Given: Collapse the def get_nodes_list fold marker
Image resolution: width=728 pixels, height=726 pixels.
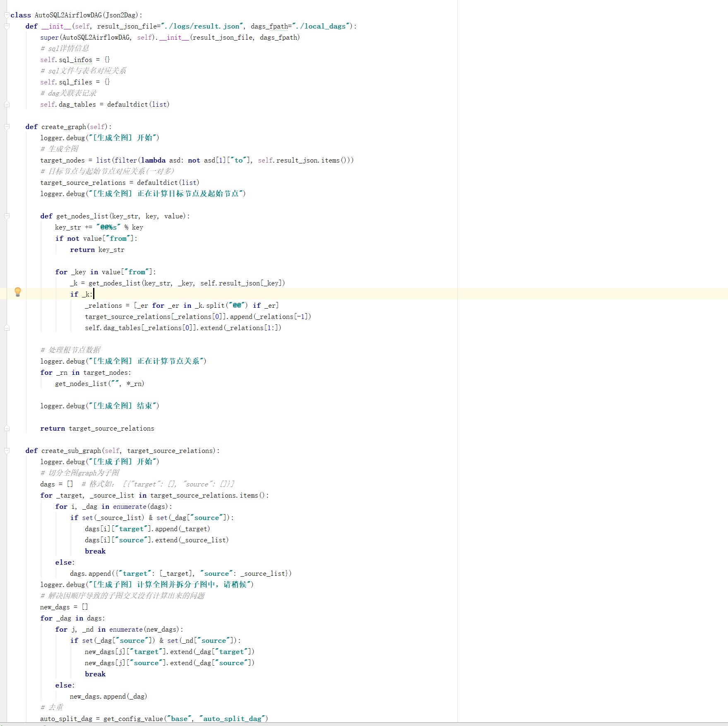Looking at the screenshot, I should point(7,216).
